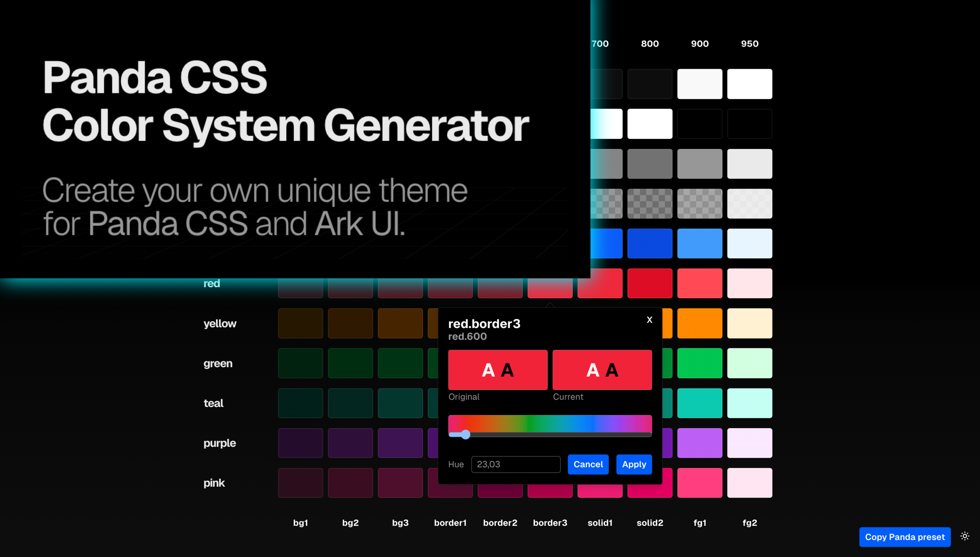Select the yellow bg3 swatch
The image size is (980, 557).
click(x=401, y=323)
